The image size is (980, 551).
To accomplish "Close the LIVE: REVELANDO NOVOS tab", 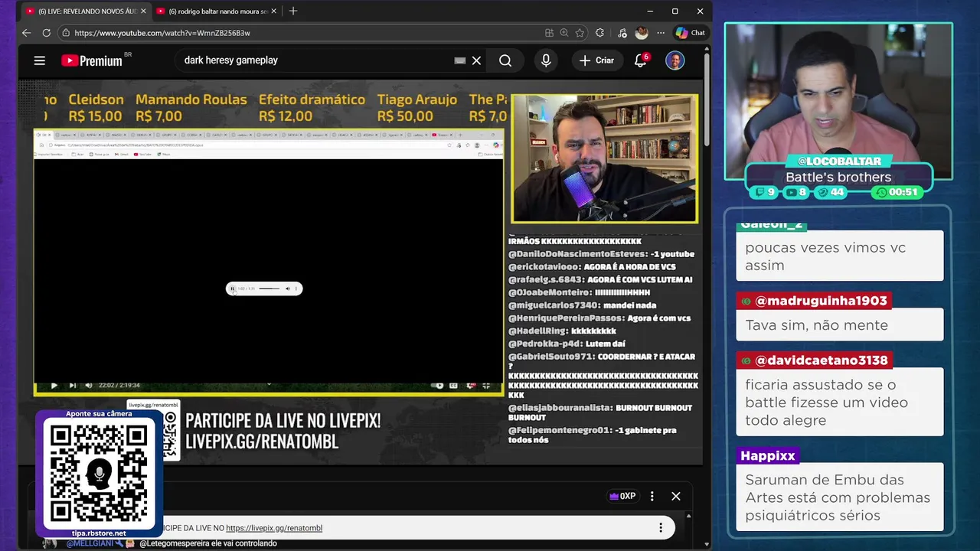I will click(x=143, y=11).
